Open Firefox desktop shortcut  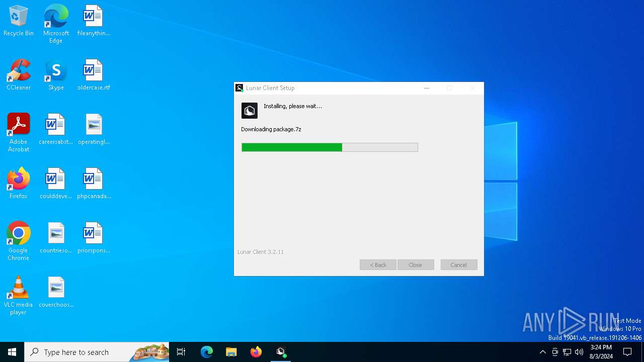[x=19, y=184]
